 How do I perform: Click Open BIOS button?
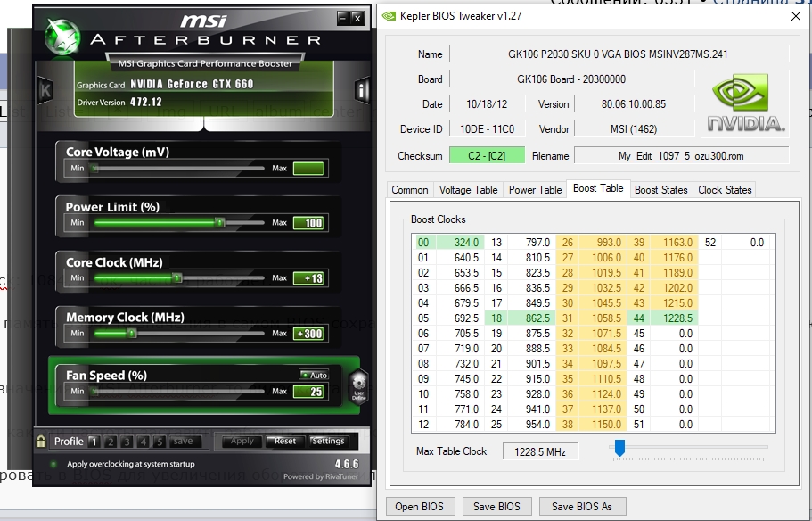tap(419, 507)
